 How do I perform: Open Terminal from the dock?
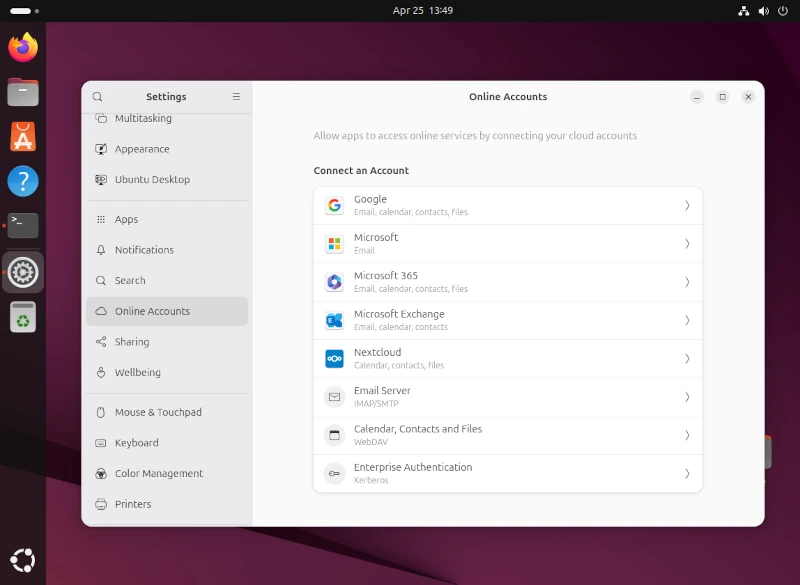23,225
